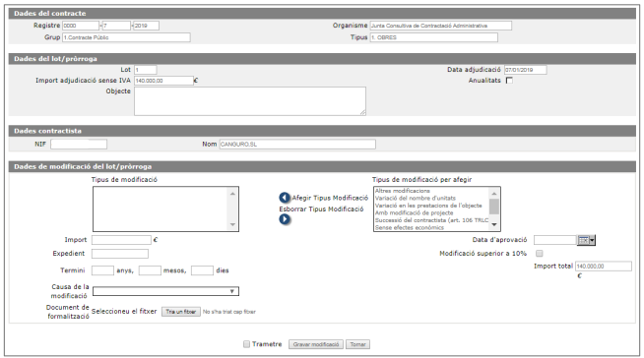Choose 'Altres modificacions' from the list
The height and width of the screenshot is (358, 644).
(x=403, y=191)
